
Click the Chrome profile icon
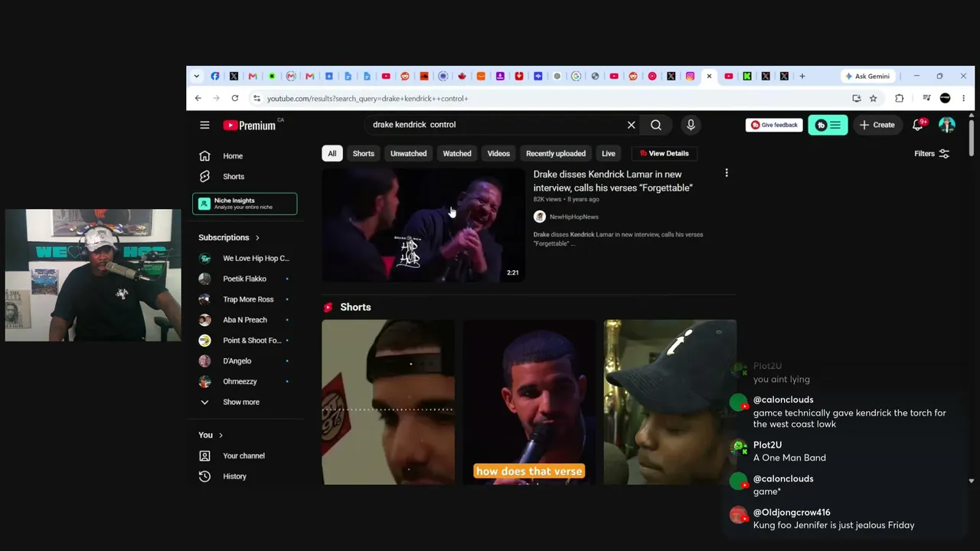(x=945, y=98)
